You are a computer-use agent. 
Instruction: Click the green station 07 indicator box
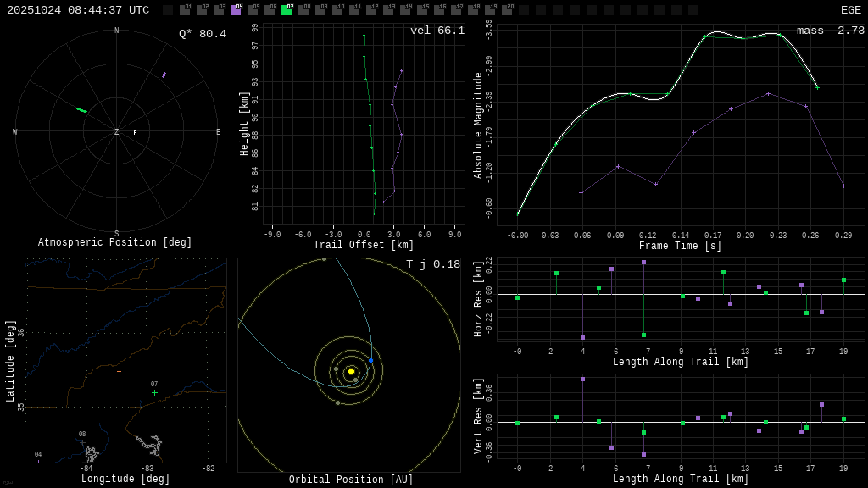click(x=287, y=10)
